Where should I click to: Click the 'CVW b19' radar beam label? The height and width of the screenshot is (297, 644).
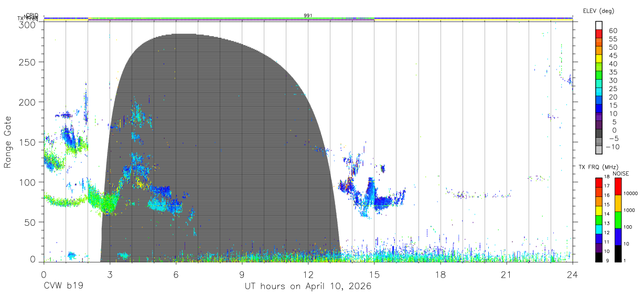[x=62, y=287]
